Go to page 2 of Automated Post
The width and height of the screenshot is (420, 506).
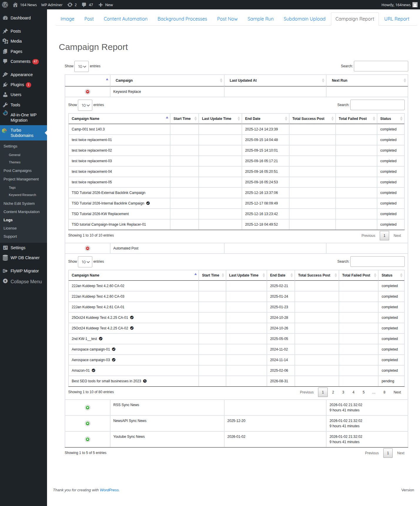pyautogui.click(x=333, y=392)
